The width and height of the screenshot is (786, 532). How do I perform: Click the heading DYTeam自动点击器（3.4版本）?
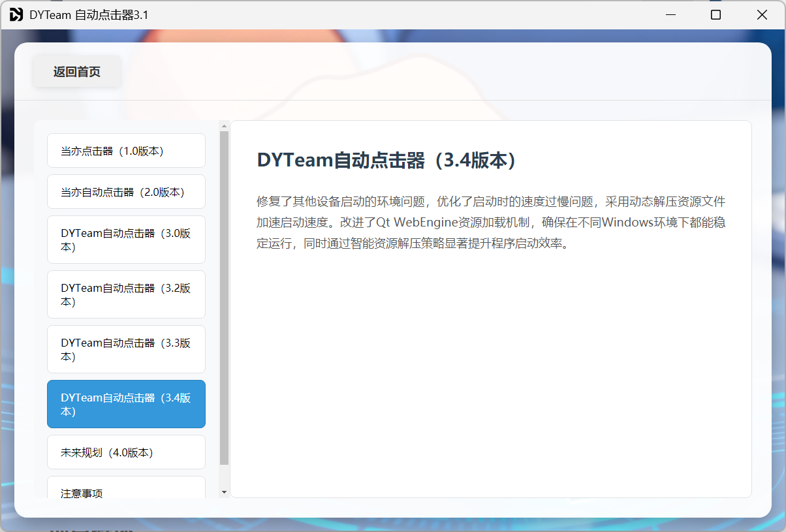[386, 161]
